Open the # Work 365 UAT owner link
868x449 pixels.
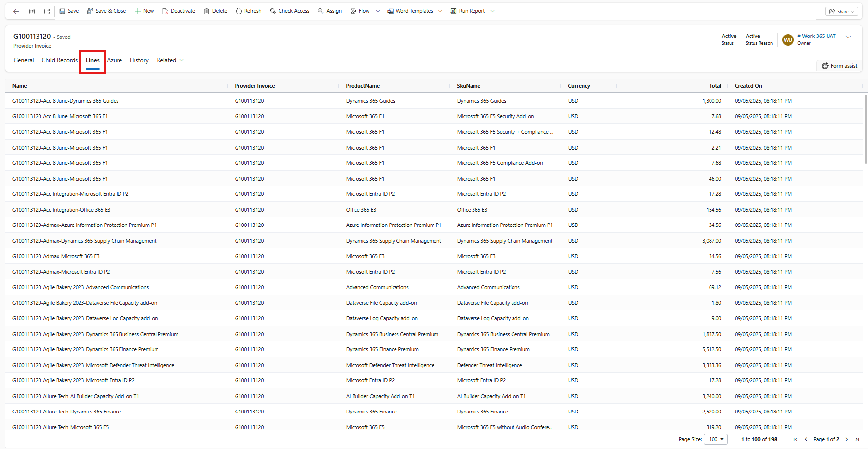(x=817, y=36)
